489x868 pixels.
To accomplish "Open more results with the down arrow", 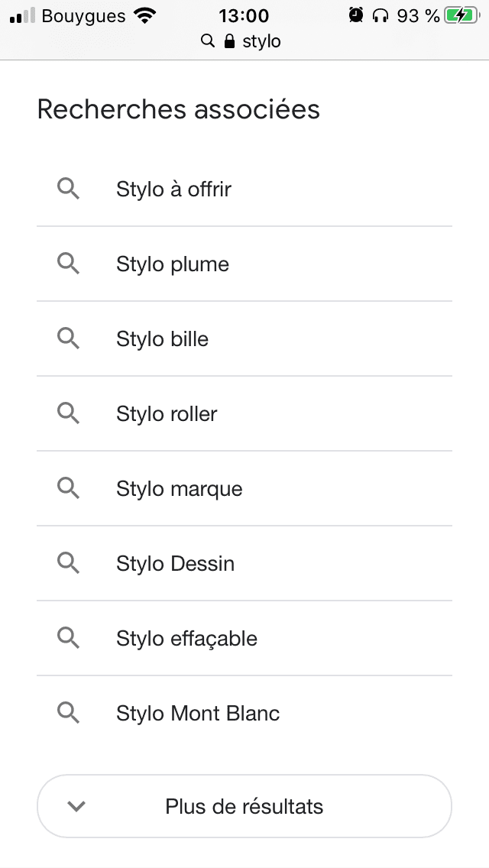I will (76, 806).
